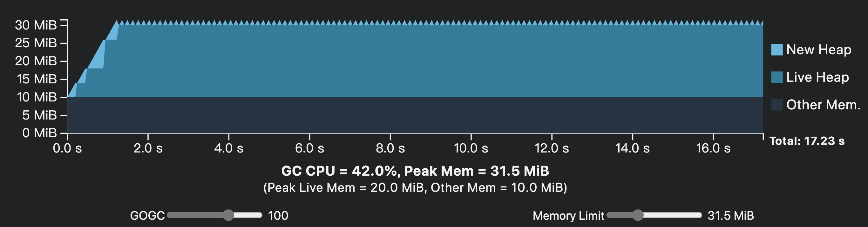The image size is (868, 227).
Task: Click the Live Heap legend color swatch
Action: [x=777, y=77]
